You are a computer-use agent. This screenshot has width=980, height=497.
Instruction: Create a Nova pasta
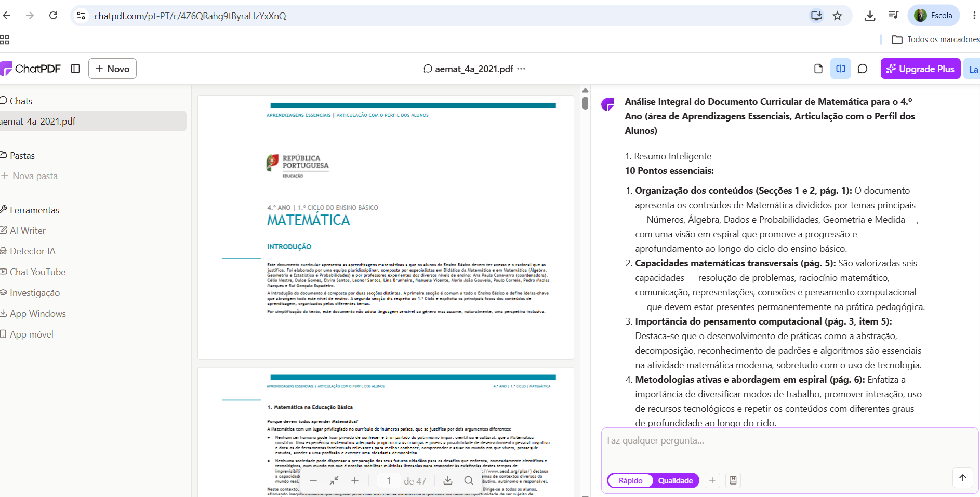pyautogui.click(x=30, y=176)
